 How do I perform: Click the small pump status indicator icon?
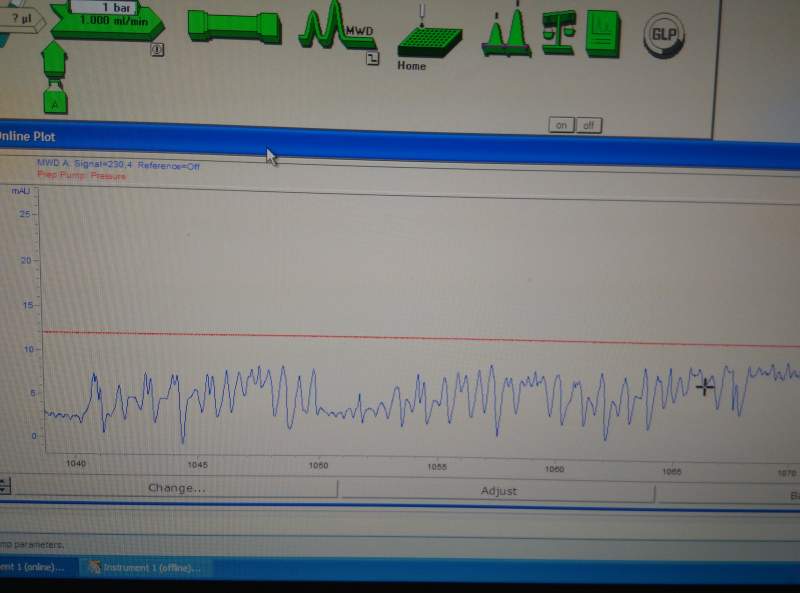click(x=157, y=50)
